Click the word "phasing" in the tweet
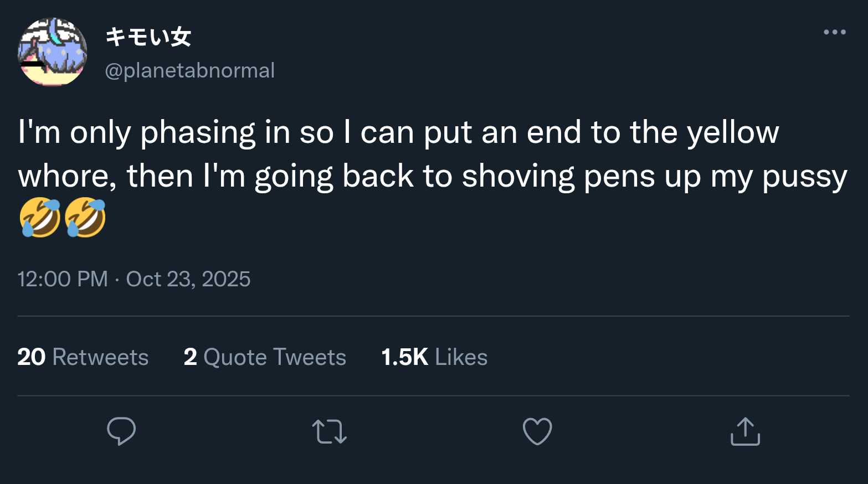This screenshot has height=484, width=868. pos(198,133)
